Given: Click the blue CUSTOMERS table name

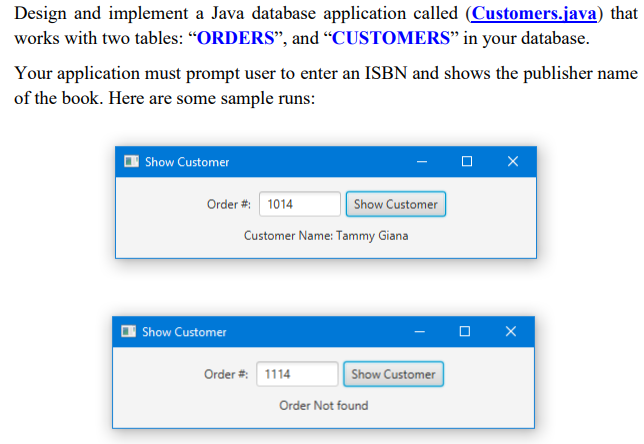Looking at the screenshot, I should (x=391, y=38).
